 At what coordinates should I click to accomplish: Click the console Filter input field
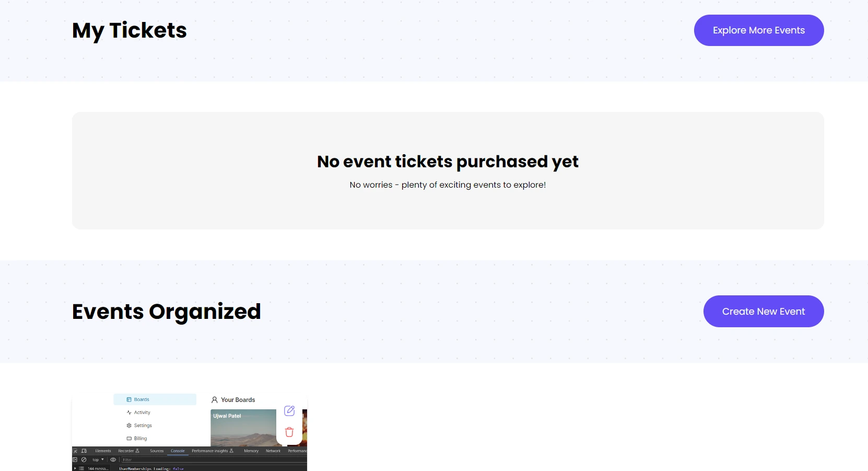(x=209, y=459)
